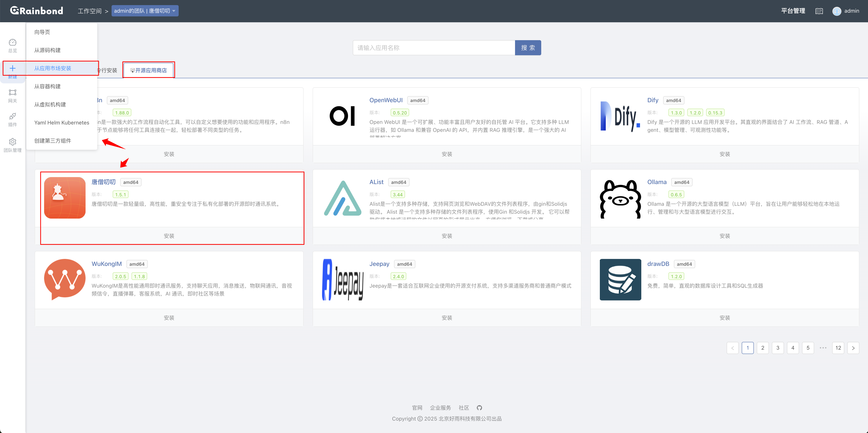
Task: Select the 网关 gateway icon
Action: tap(12, 93)
